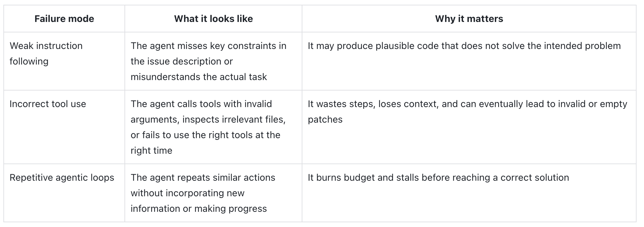
Task: Click text "The agent calls tools with invalid"
Action: point(201,104)
